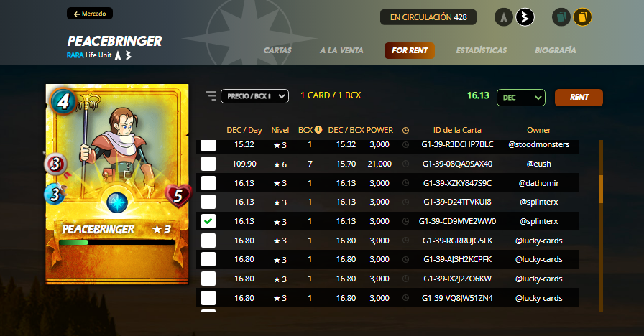Click the PEACEBRINGER page title

[x=114, y=41]
